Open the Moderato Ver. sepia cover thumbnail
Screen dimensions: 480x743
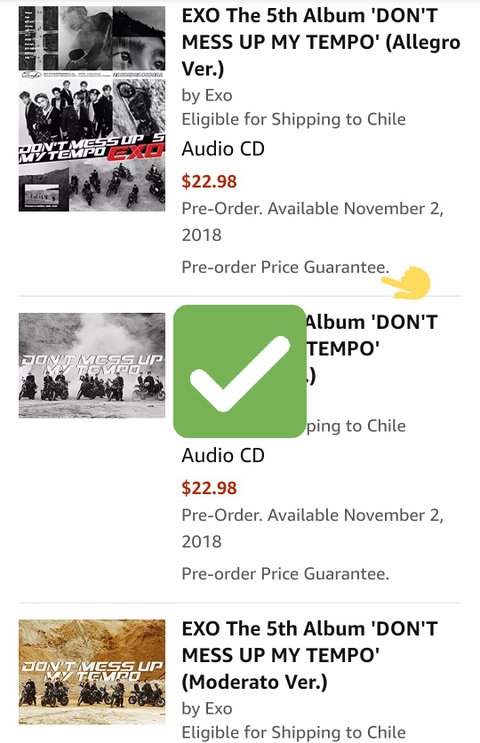92,671
